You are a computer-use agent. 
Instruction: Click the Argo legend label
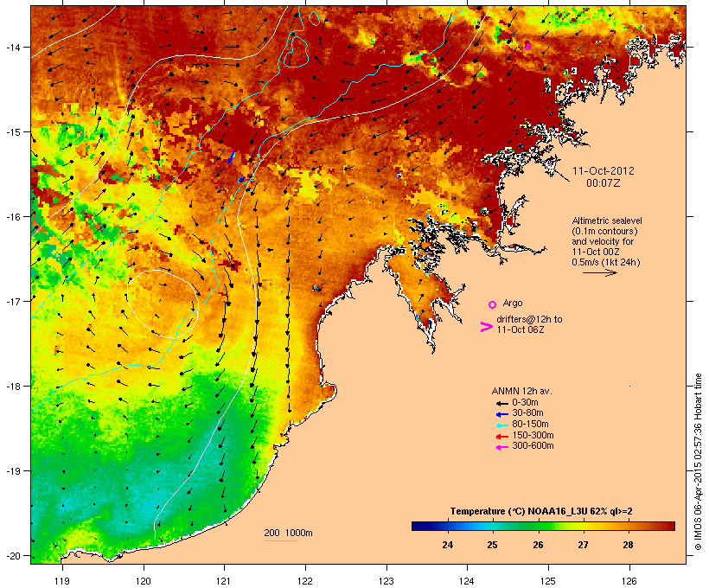pos(513,303)
